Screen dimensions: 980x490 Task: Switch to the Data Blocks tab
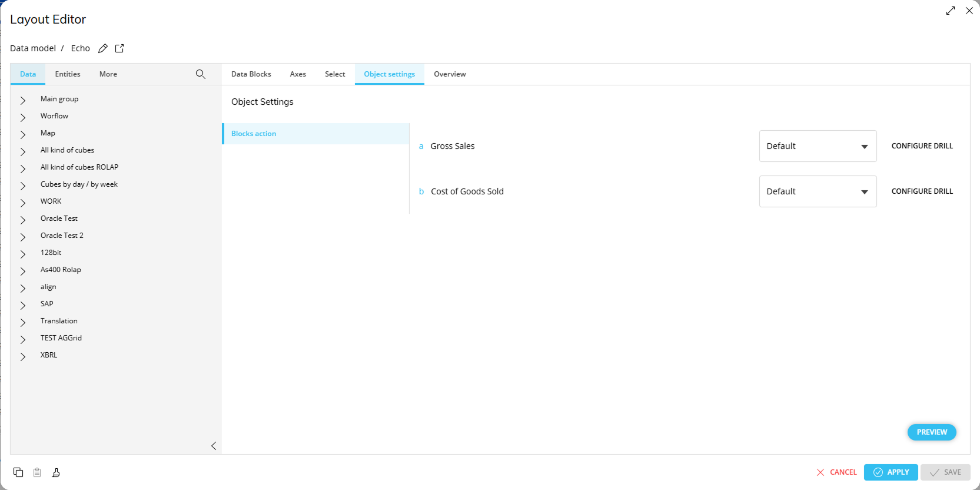coord(251,74)
